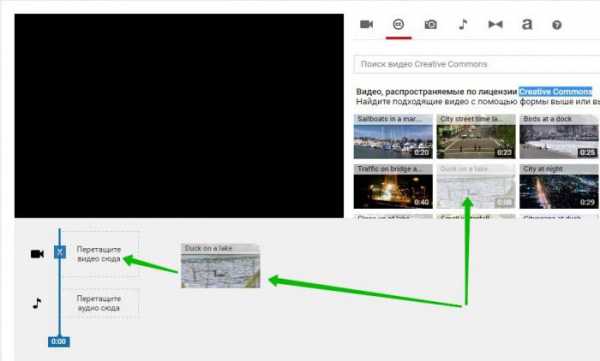Screen dimensions: 600x361
Task: Open the video camera tab icon
Action: [x=366, y=25]
